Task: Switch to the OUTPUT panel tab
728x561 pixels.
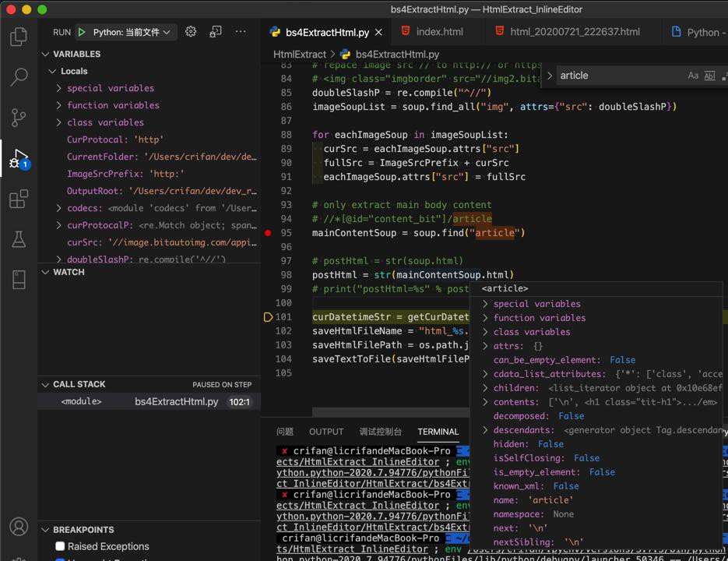Action: coord(325,432)
